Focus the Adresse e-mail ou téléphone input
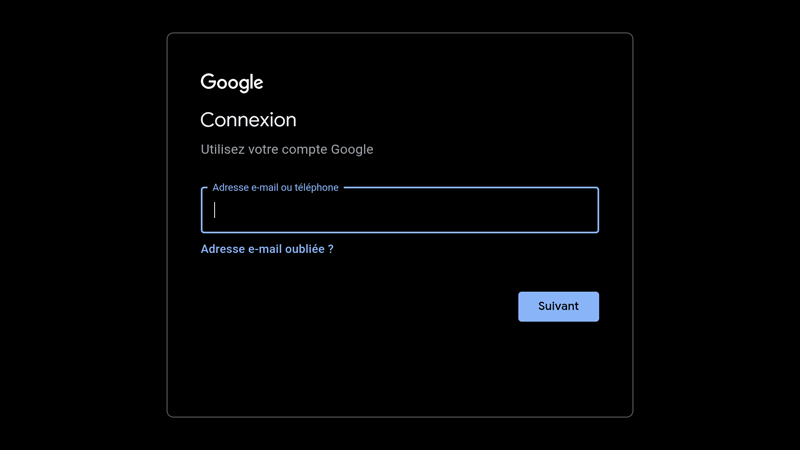The image size is (800, 450). (400, 210)
